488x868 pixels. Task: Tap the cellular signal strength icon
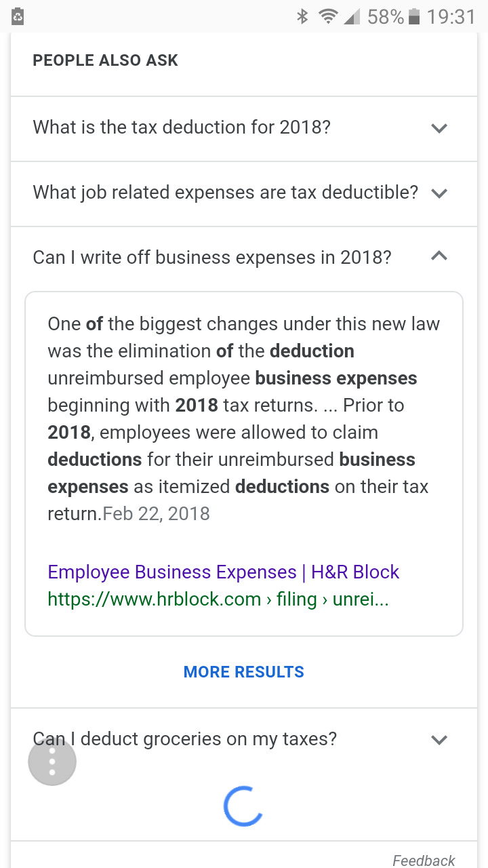(351, 16)
